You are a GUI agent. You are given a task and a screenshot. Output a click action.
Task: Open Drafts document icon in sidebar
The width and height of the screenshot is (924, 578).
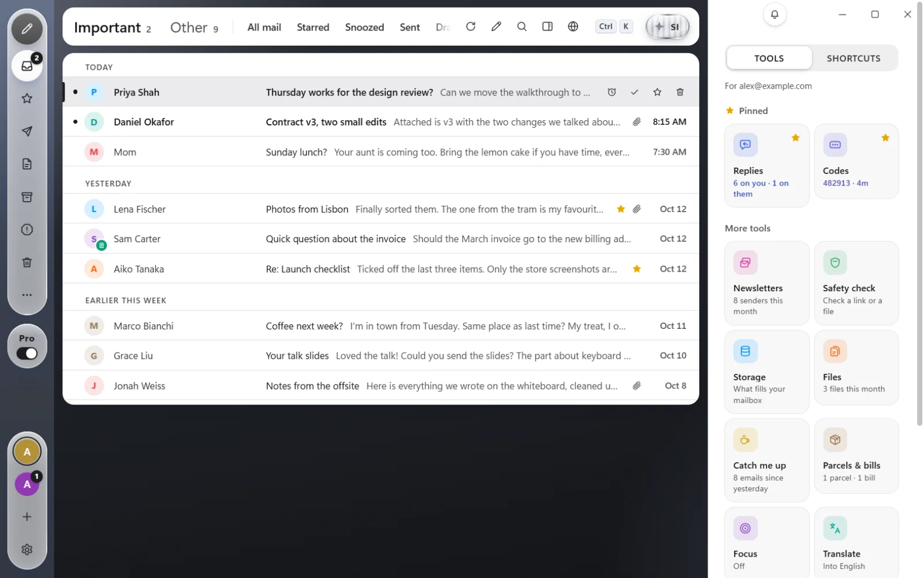27,164
